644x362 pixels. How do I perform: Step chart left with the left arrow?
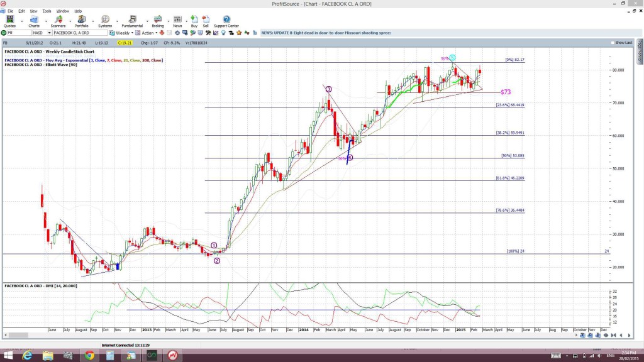click(621, 336)
